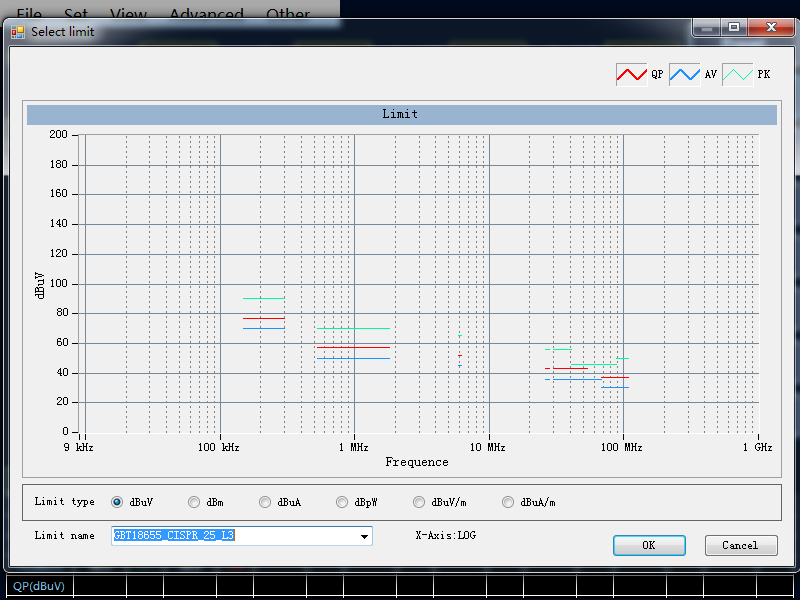Expand the Limit name dropdown arrow
800x600 pixels.
[x=364, y=536]
